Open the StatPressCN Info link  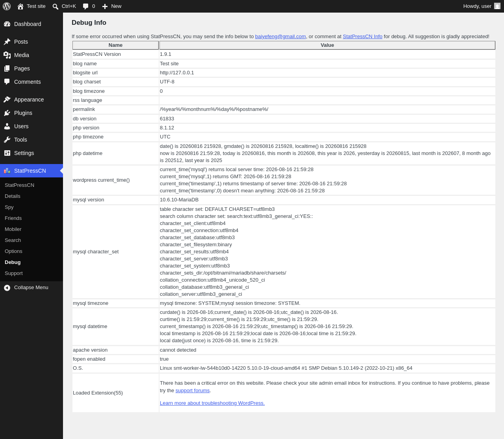pos(362,37)
